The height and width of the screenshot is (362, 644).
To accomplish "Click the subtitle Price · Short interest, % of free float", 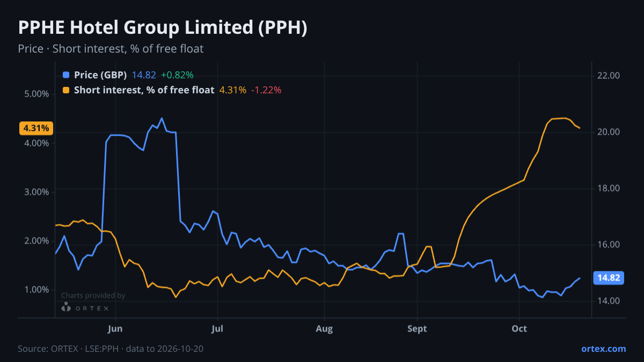I will point(111,49).
